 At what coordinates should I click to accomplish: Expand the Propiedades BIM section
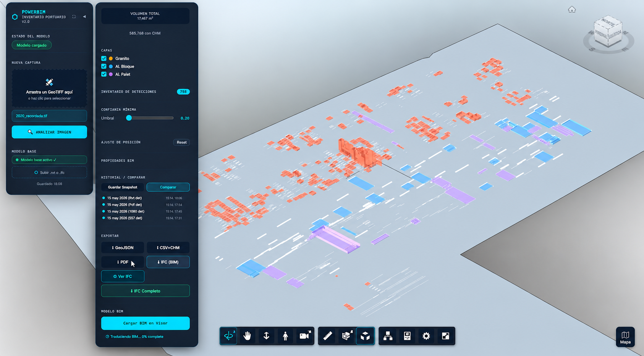click(118, 161)
